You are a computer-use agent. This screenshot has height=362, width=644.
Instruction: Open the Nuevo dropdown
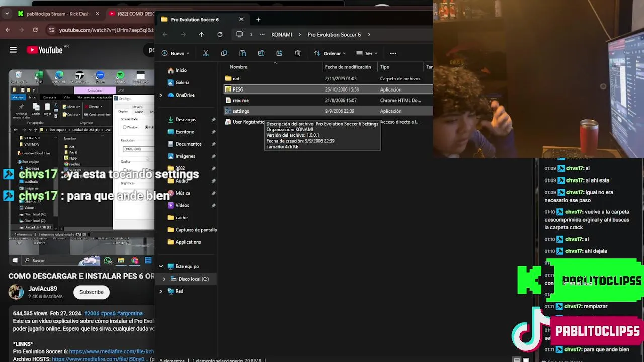point(175,53)
